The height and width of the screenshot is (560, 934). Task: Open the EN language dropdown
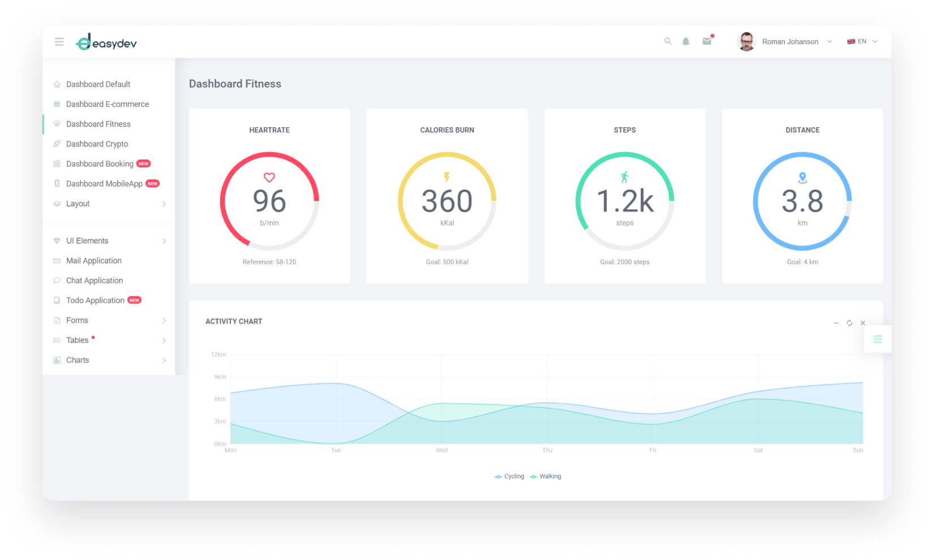click(x=863, y=41)
